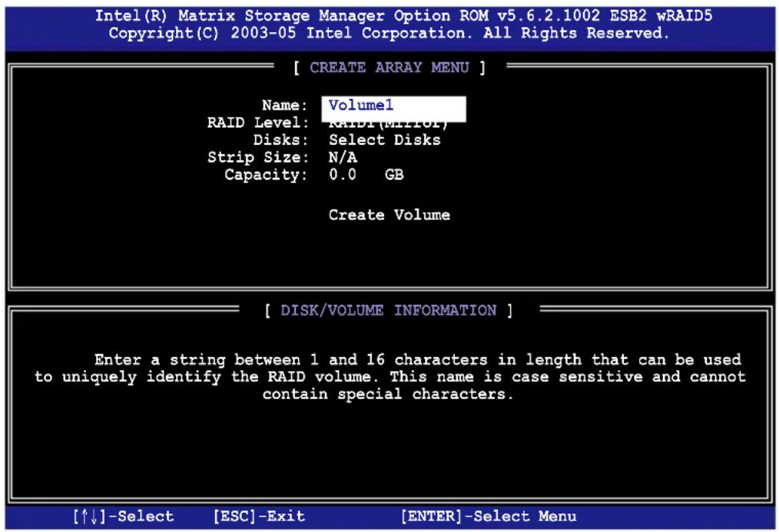The width and height of the screenshot is (779, 532).
Task: Click the Copyright Intel Corporation line
Action: (389, 33)
